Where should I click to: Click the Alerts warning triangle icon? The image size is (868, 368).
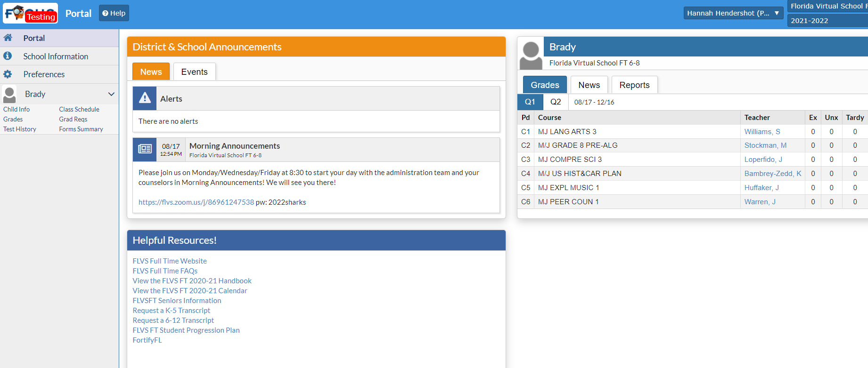[145, 98]
